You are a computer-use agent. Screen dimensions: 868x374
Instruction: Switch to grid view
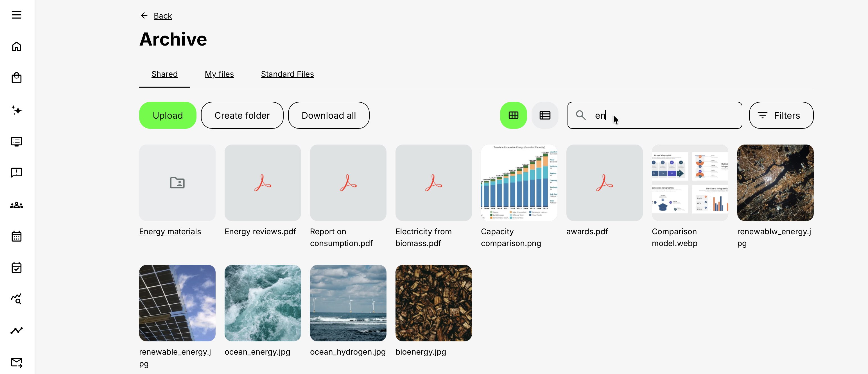513,115
